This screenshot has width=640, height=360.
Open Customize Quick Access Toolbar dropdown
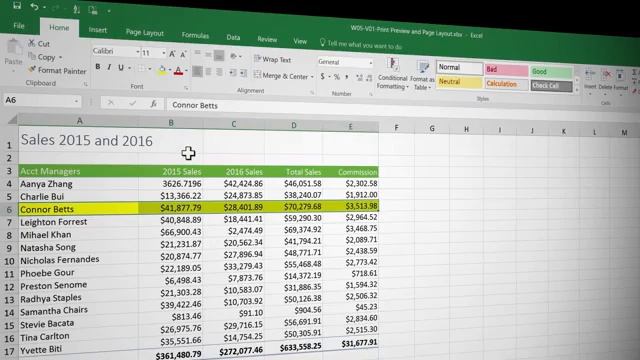[x=109, y=11]
